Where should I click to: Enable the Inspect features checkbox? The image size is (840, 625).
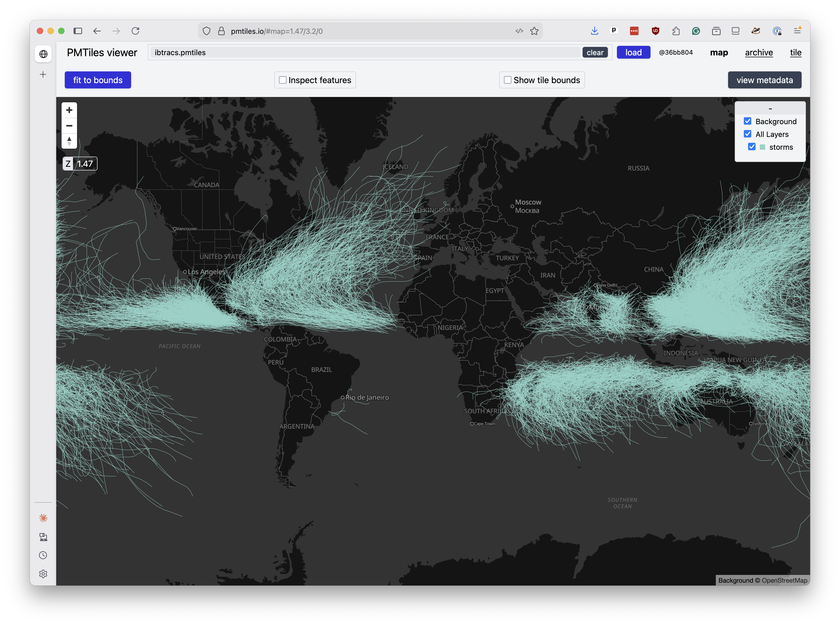pos(283,80)
